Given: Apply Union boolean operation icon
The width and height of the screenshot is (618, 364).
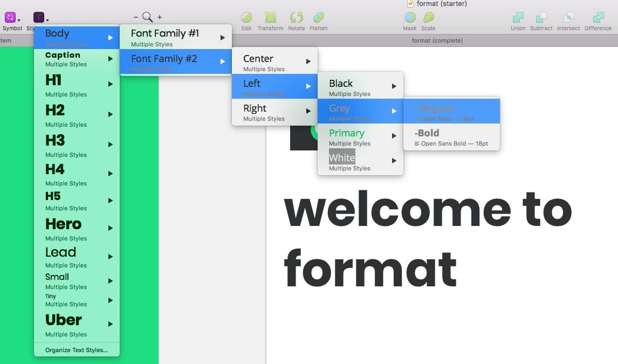Looking at the screenshot, I should pos(518,17).
